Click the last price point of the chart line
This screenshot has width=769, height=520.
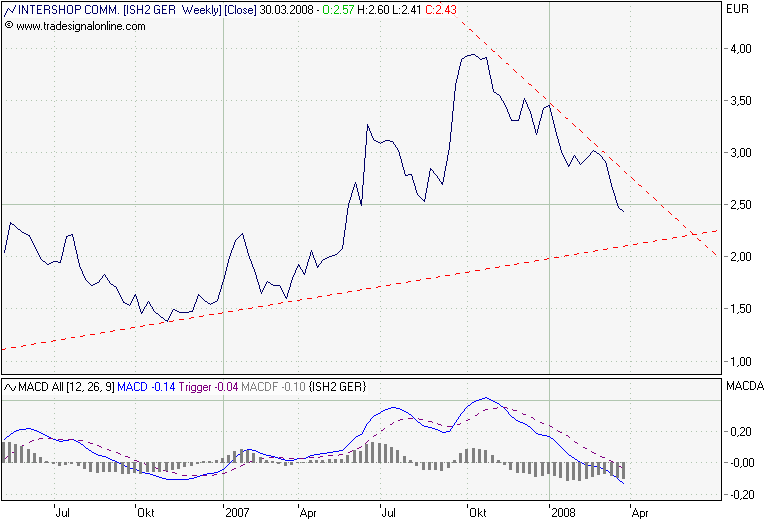(x=623, y=211)
